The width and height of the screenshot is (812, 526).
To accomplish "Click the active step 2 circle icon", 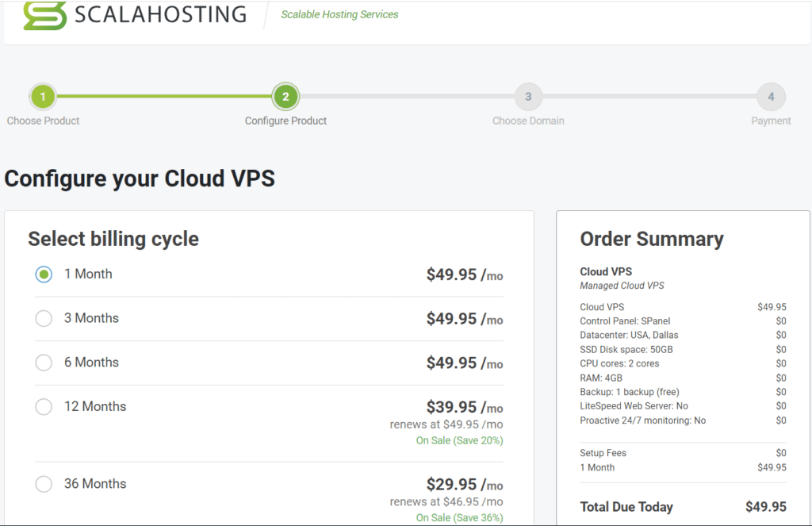I will (285, 97).
